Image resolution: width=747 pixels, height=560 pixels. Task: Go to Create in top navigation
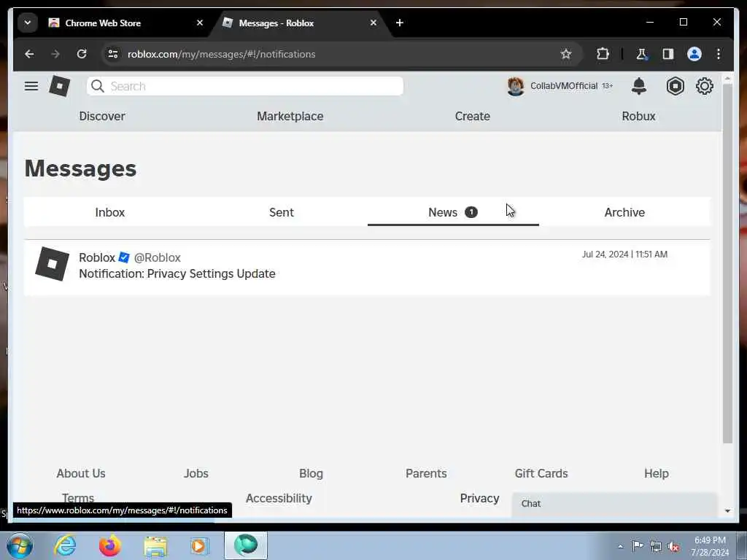472,116
